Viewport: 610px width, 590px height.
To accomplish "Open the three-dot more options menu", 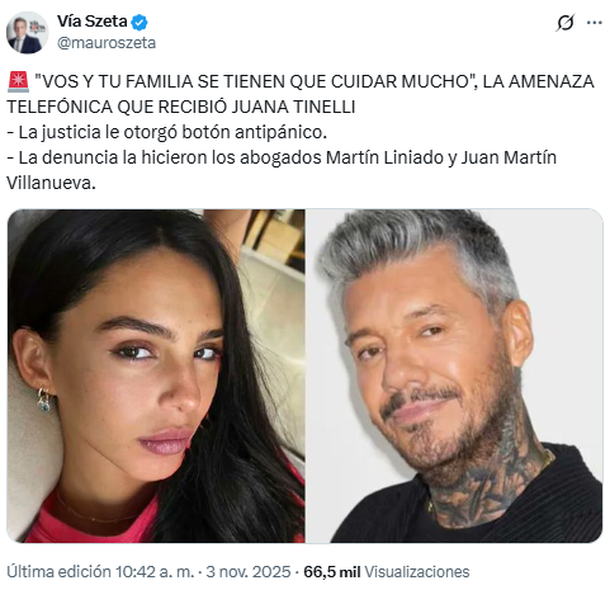I will 594,23.
